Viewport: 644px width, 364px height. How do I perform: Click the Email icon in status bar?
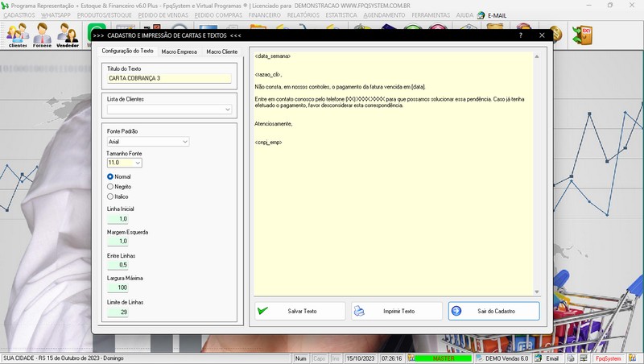[x=538, y=358]
